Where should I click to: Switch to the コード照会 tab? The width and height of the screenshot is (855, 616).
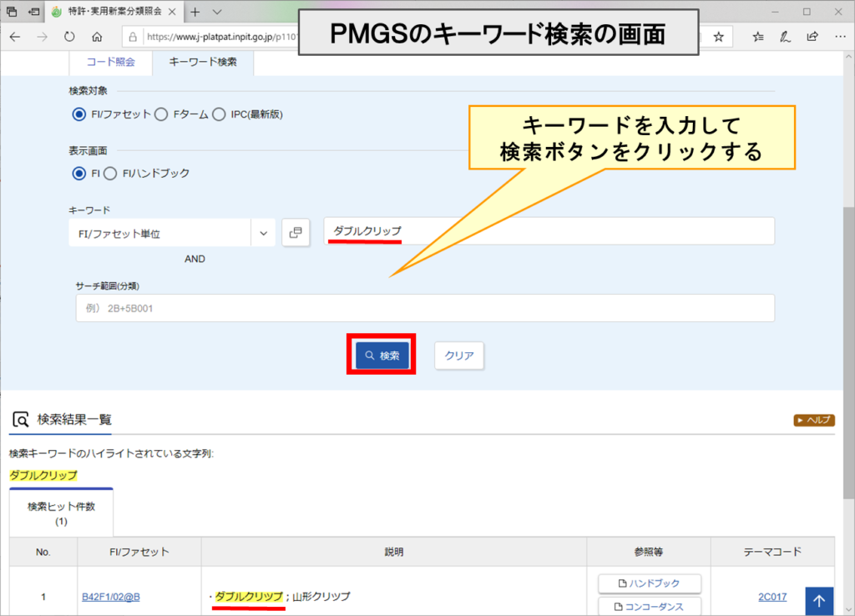click(x=110, y=62)
